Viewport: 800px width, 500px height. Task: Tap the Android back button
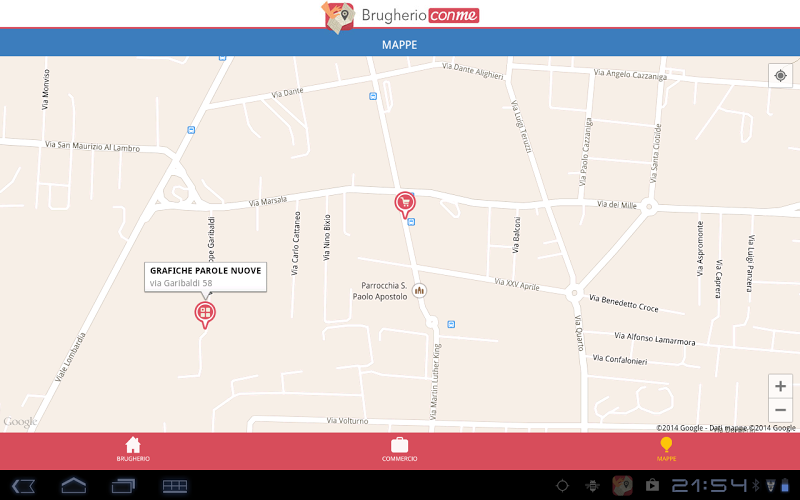click(23, 486)
